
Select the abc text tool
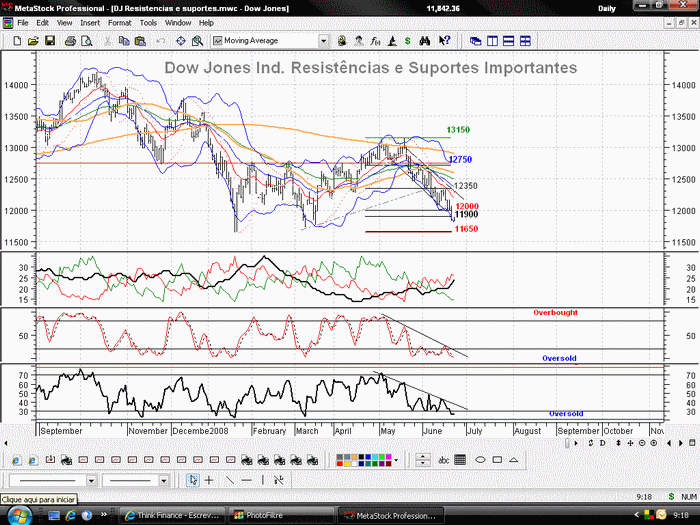coord(443,460)
